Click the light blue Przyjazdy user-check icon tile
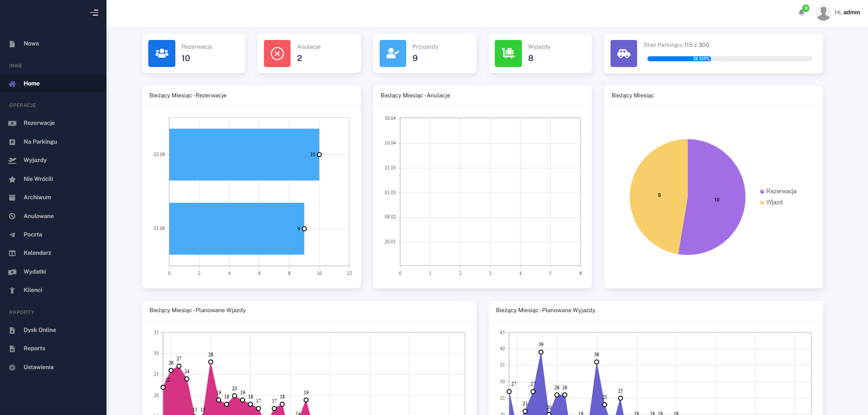This screenshot has width=868, height=415. click(x=393, y=53)
